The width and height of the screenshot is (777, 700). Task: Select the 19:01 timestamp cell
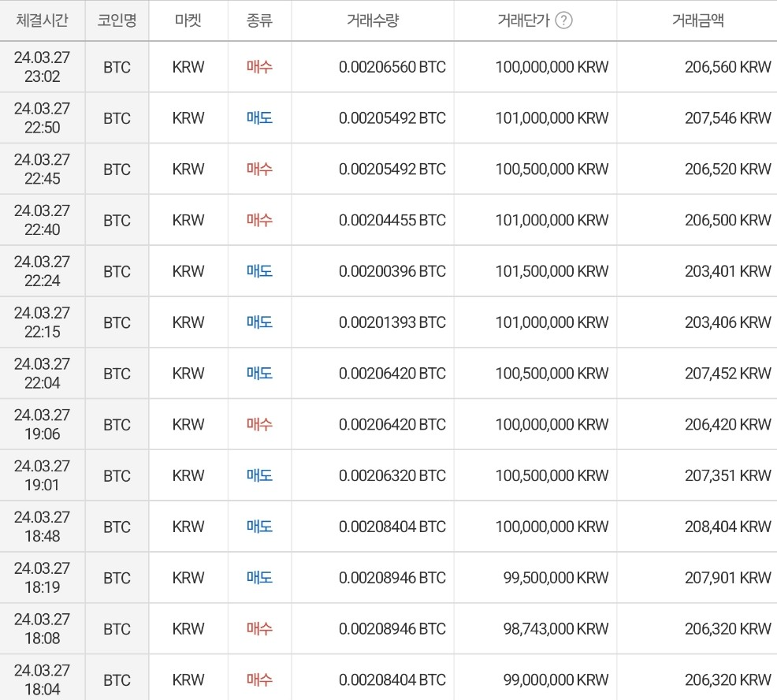point(42,475)
